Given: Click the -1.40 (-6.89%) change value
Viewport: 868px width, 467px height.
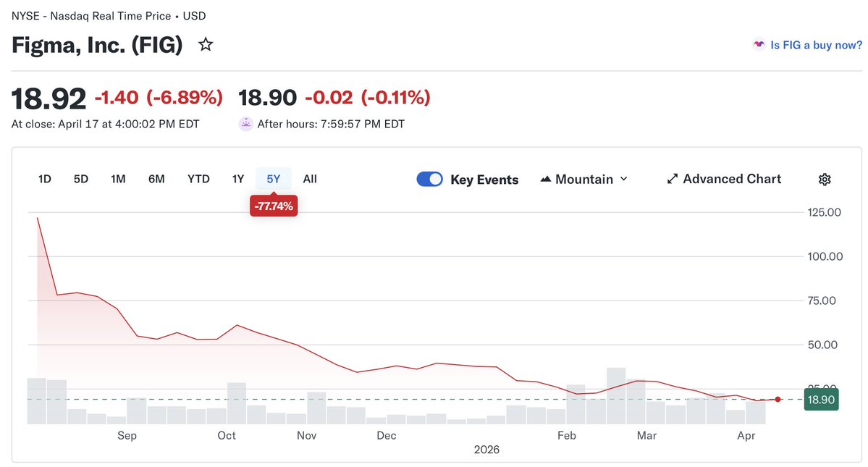Looking at the screenshot, I should (x=159, y=98).
